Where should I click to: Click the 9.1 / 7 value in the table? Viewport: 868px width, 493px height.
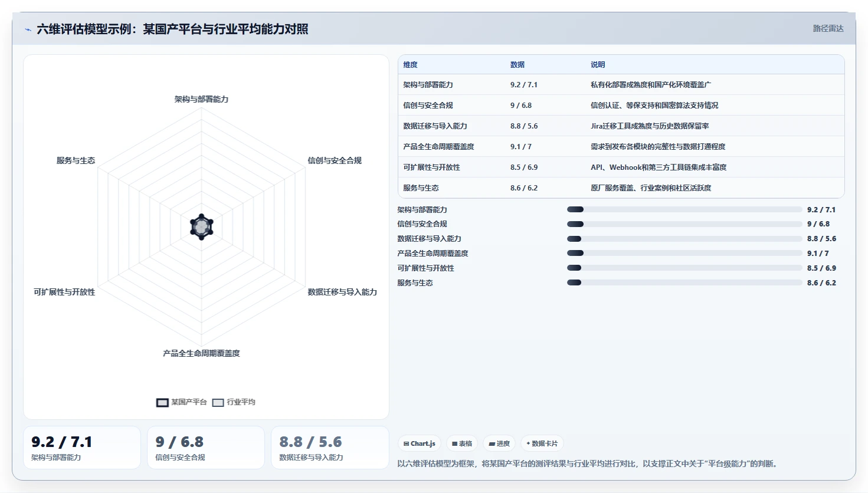(521, 147)
